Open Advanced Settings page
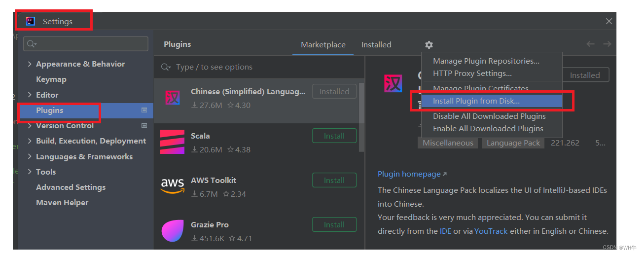This screenshot has width=644, height=255. pyautogui.click(x=71, y=187)
